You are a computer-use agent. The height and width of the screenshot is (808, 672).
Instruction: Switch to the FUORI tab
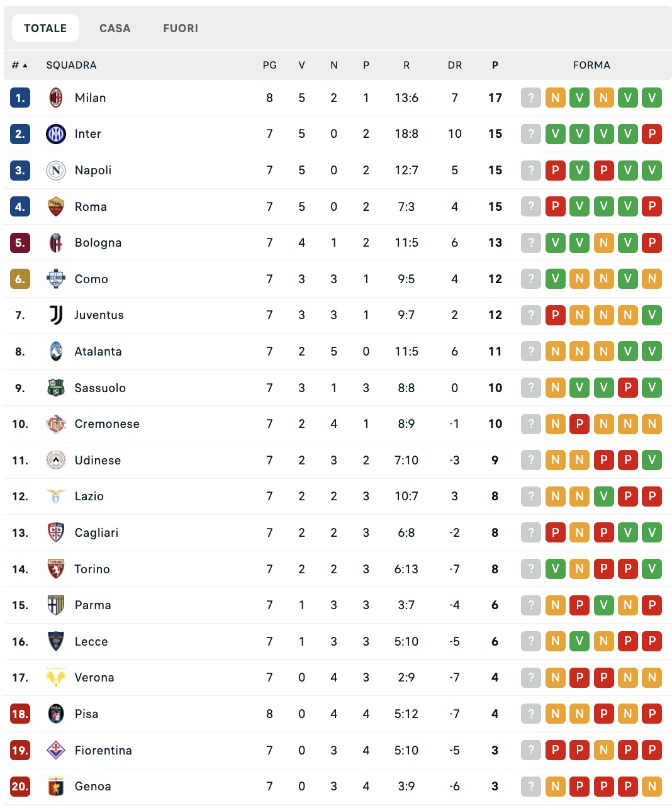click(x=181, y=28)
